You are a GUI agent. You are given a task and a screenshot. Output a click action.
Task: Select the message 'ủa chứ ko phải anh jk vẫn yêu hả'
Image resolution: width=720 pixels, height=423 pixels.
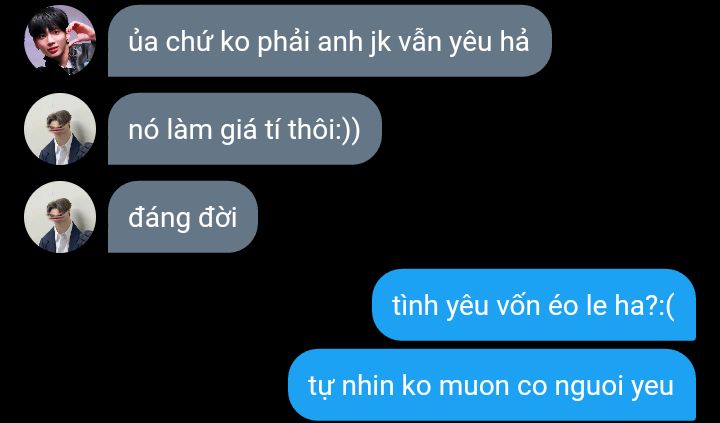coord(330,40)
